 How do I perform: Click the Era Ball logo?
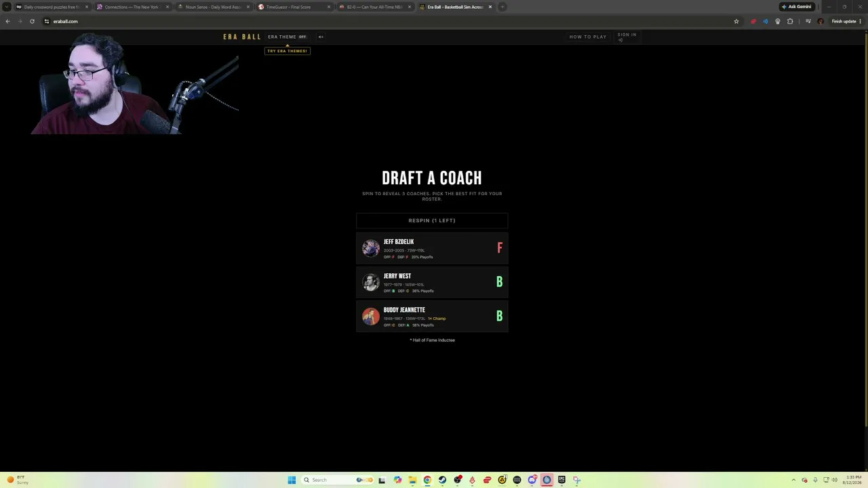click(242, 37)
